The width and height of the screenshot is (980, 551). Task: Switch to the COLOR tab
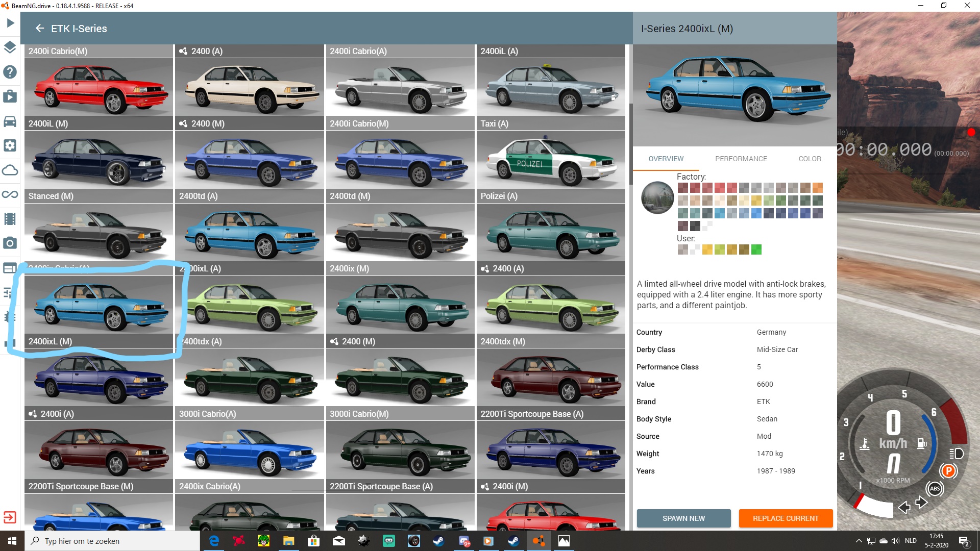(810, 159)
